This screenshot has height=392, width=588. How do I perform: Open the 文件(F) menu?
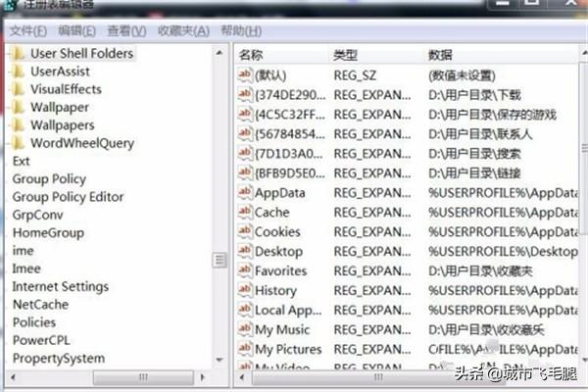click(x=28, y=31)
